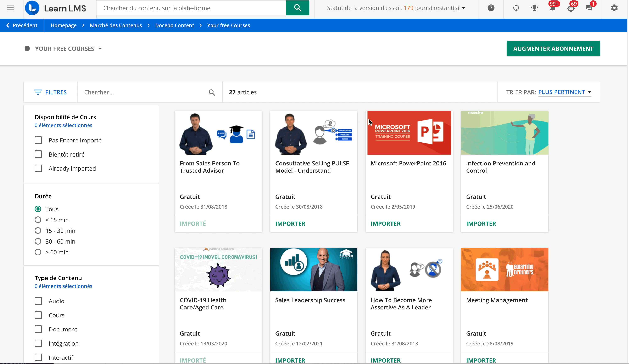Click the background jobs sync icon
Screen dimensions: 629x364
tap(516, 8)
